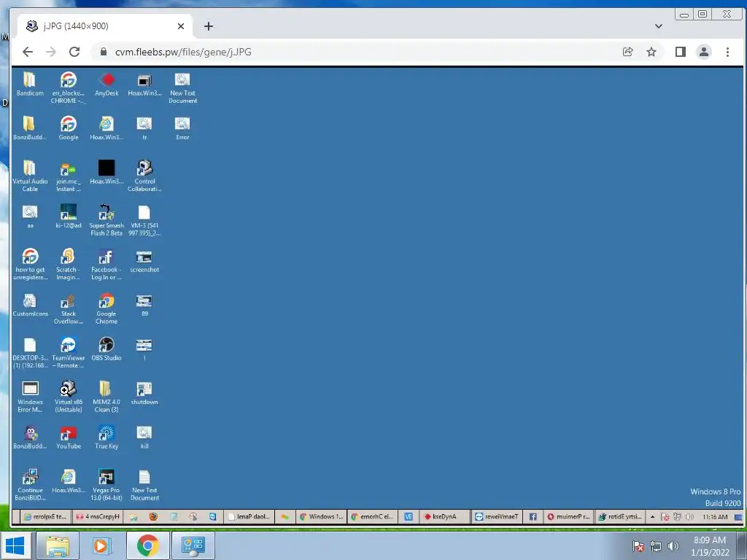Open the Chrome profile avatar
This screenshot has height=560, width=747.
pyautogui.click(x=704, y=52)
